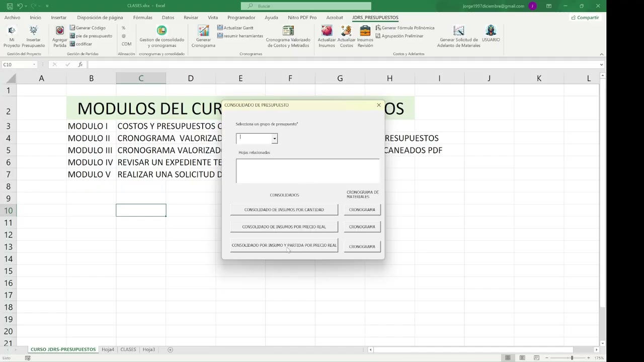This screenshot has height=362, width=644.
Task: Zoom in with the plus button
Action: pos(589,357)
